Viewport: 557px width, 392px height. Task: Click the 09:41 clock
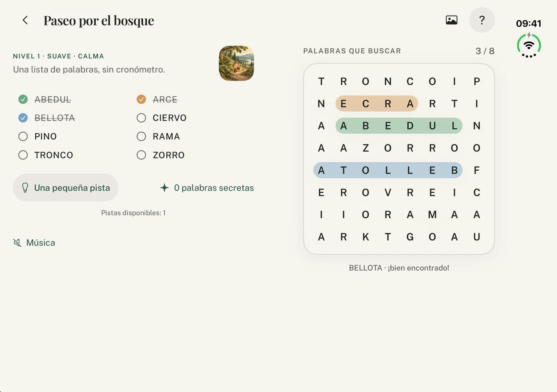point(528,23)
